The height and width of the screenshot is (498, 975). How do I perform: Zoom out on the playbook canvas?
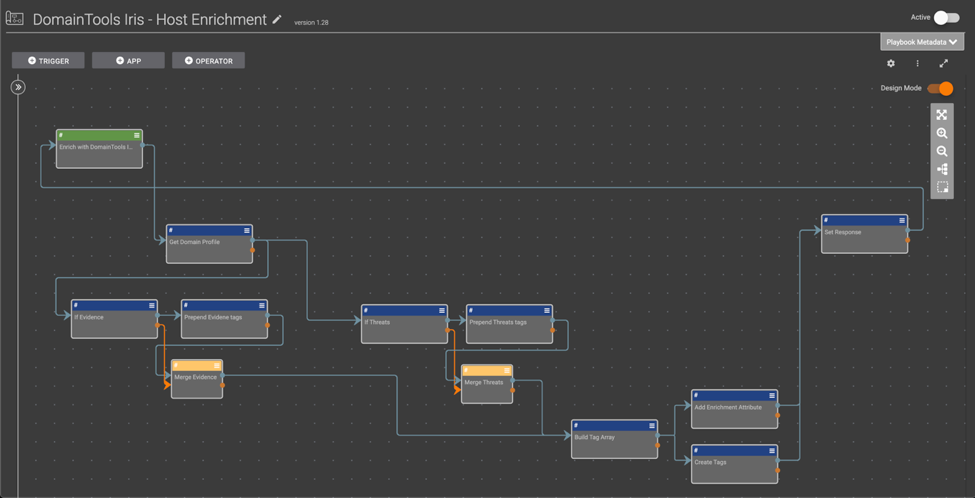[941, 151]
